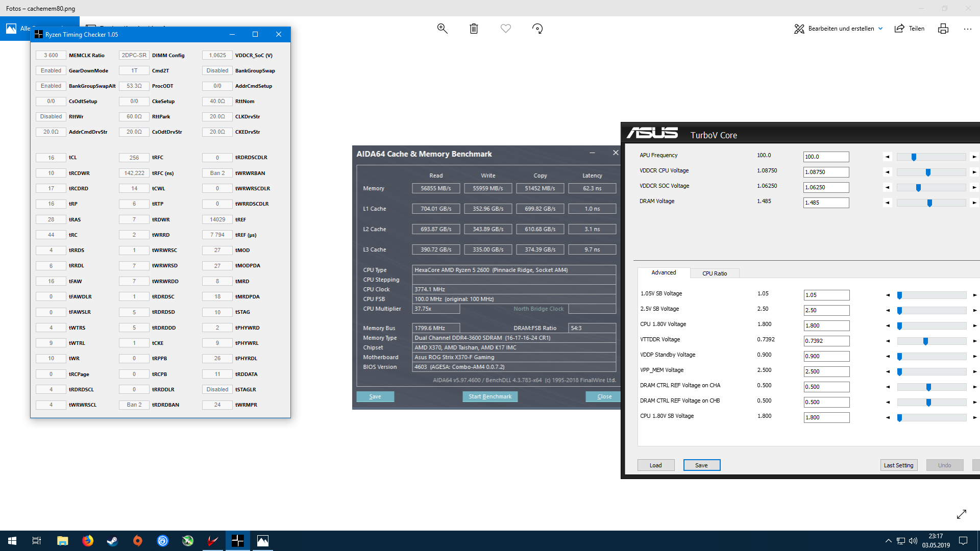Open the Windows notification center icon

[963, 541]
